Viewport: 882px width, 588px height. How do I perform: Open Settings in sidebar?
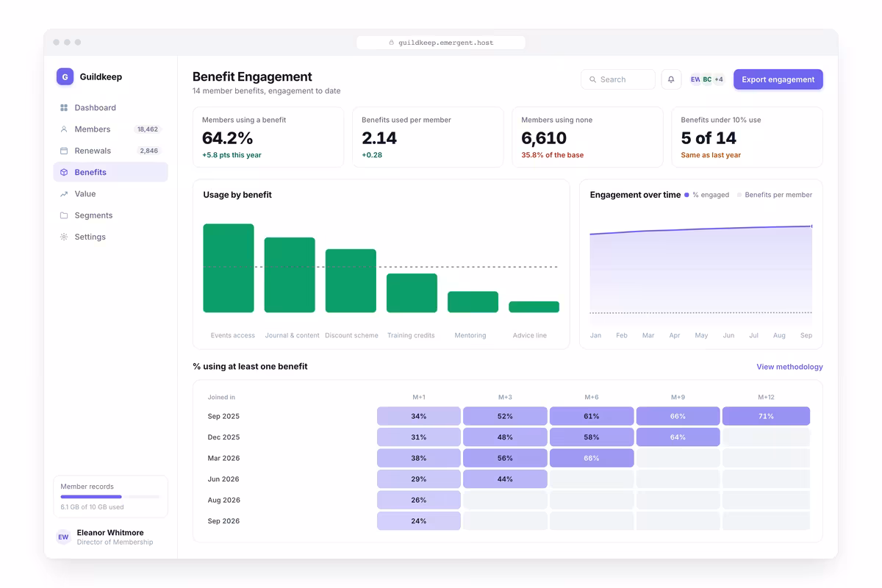(x=110, y=237)
